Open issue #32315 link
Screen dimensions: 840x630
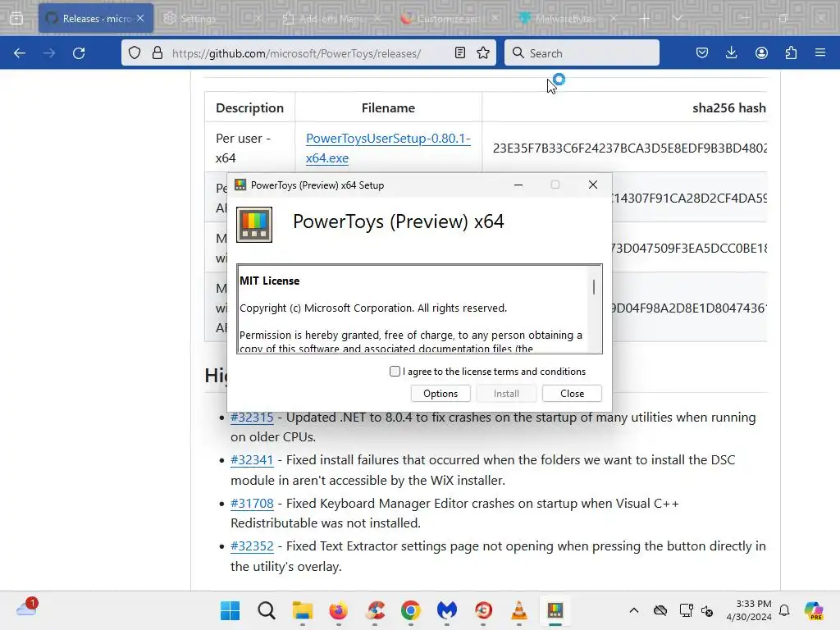click(252, 418)
